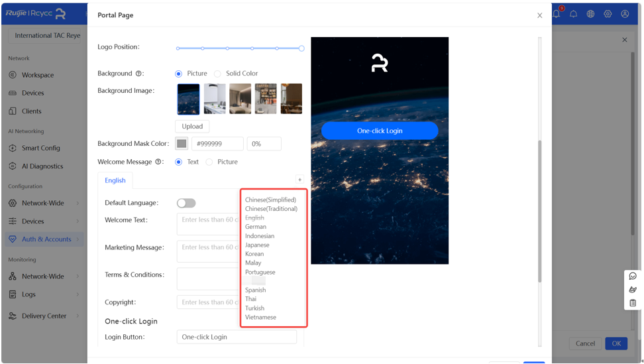
Task: Click the OK button in background panel
Action: pyautogui.click(x=616, y=343)
